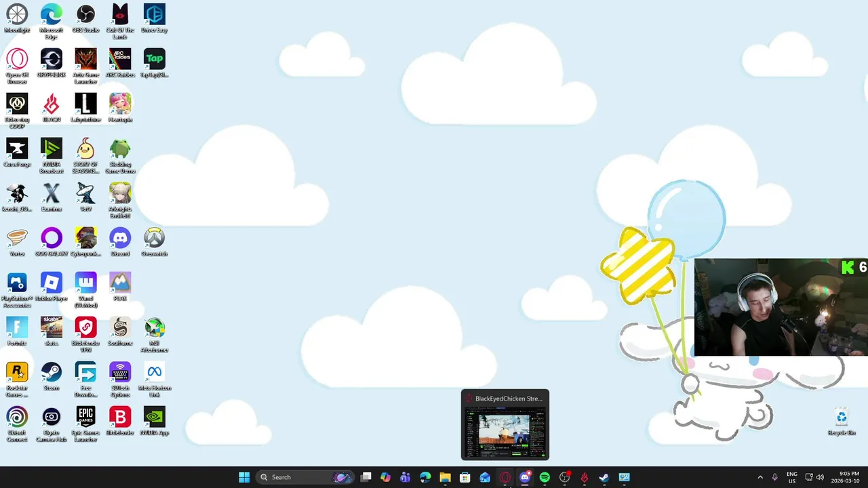Select the Overwatch desktop icon
Screen dimensions: 868x488
155,242
